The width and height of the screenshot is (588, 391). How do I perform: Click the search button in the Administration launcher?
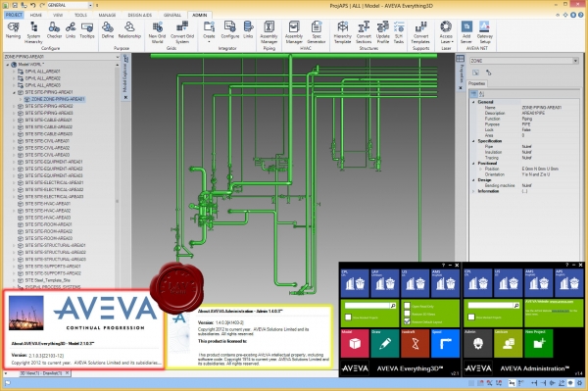516,306
